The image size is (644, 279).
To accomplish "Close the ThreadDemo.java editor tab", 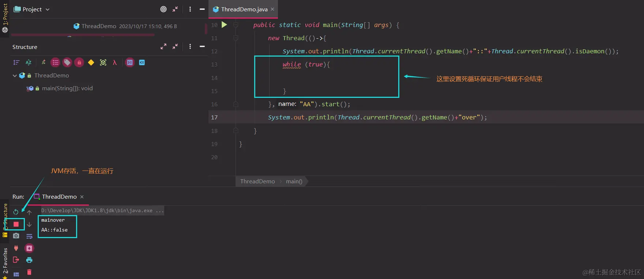I will (x=272, y=9).
